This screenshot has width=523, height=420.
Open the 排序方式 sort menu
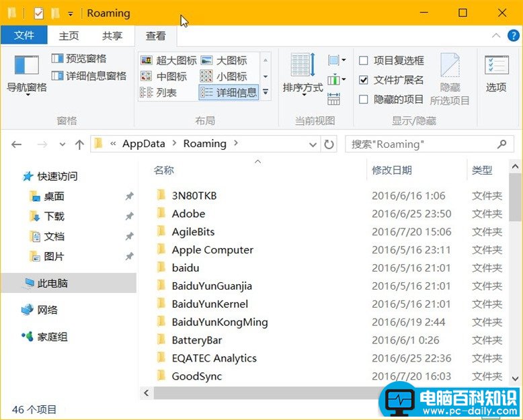(303, 75)
